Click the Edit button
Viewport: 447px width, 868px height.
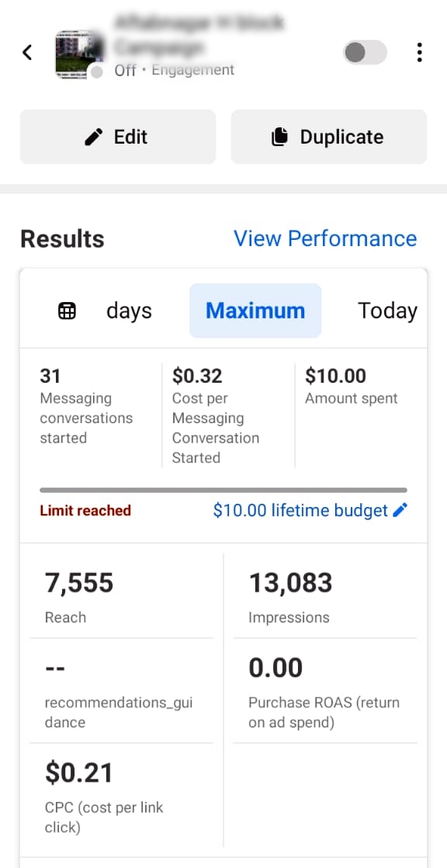click(118, 137)
